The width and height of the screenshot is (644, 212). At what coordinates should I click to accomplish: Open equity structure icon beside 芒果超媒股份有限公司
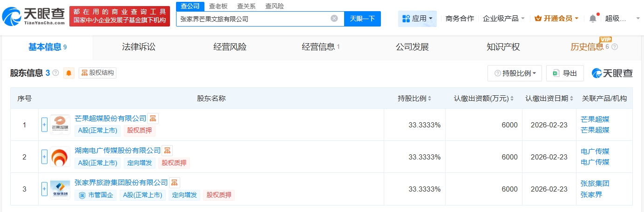click(x=153, y=119)
